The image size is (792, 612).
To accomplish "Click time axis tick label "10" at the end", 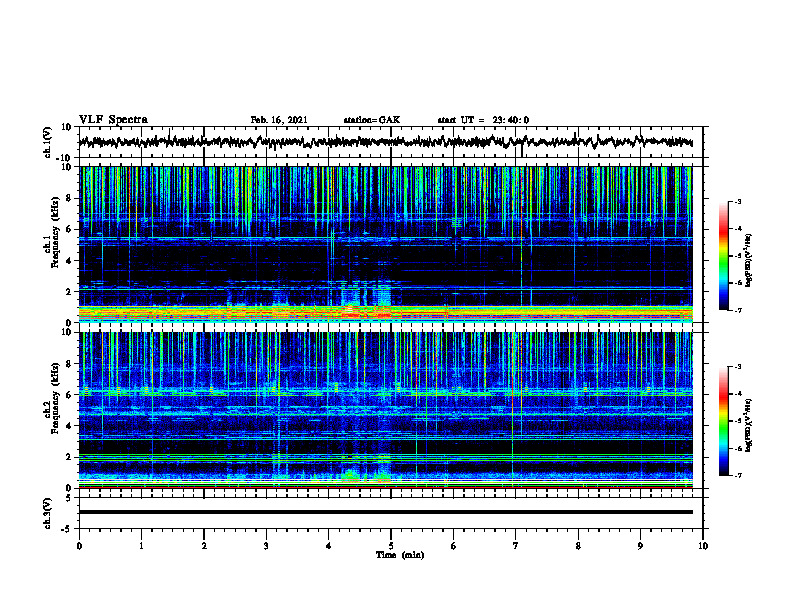I will click(703, 546).
